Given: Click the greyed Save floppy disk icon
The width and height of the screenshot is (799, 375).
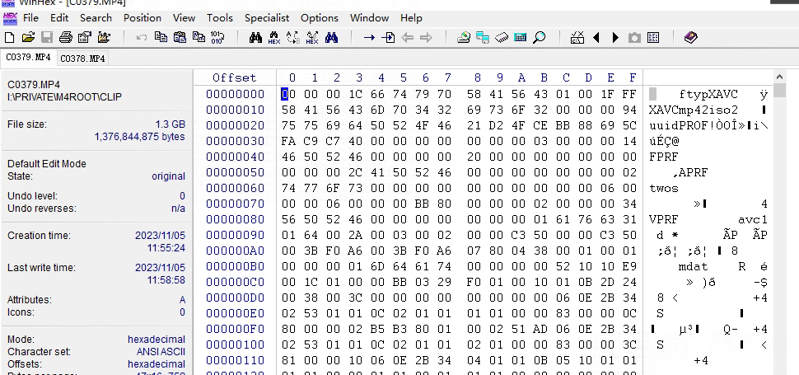Looking at the screenshot, I should coord(47,37).
